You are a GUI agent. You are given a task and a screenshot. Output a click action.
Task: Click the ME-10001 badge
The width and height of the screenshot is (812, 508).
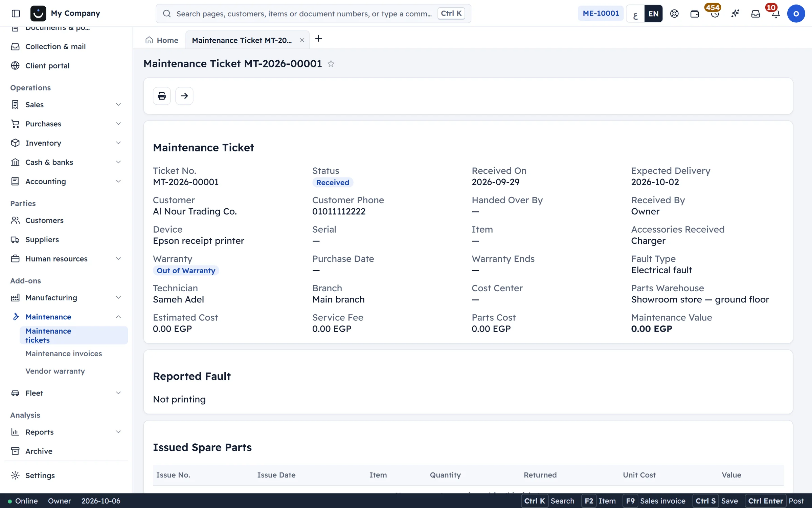[601, 14]
